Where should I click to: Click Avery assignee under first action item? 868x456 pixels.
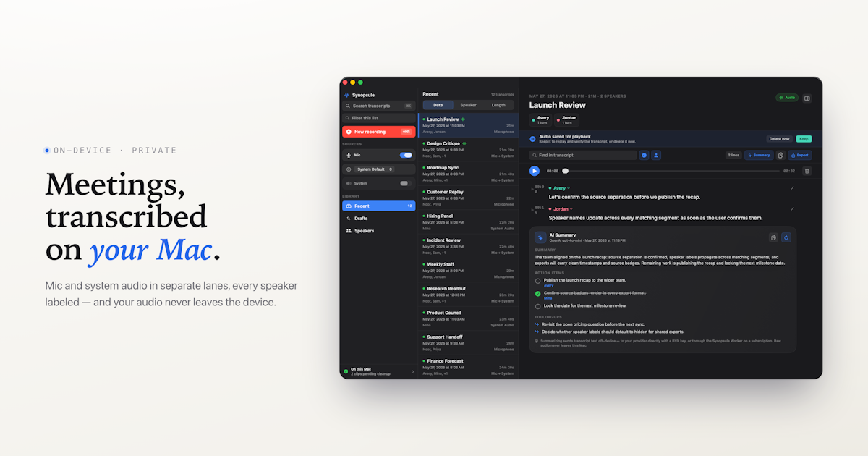pyautogui.click(x=548, y=285)
